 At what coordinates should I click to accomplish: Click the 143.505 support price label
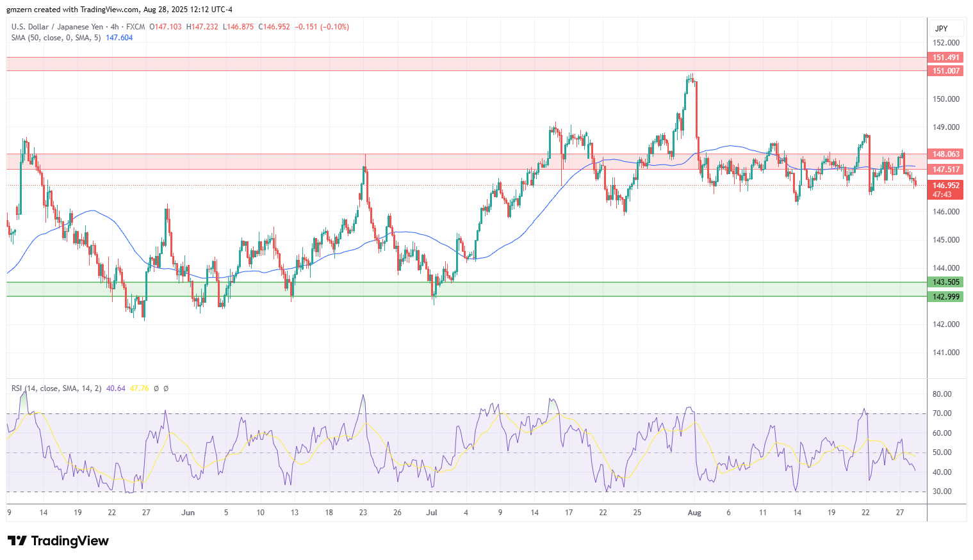pos(945,282)
